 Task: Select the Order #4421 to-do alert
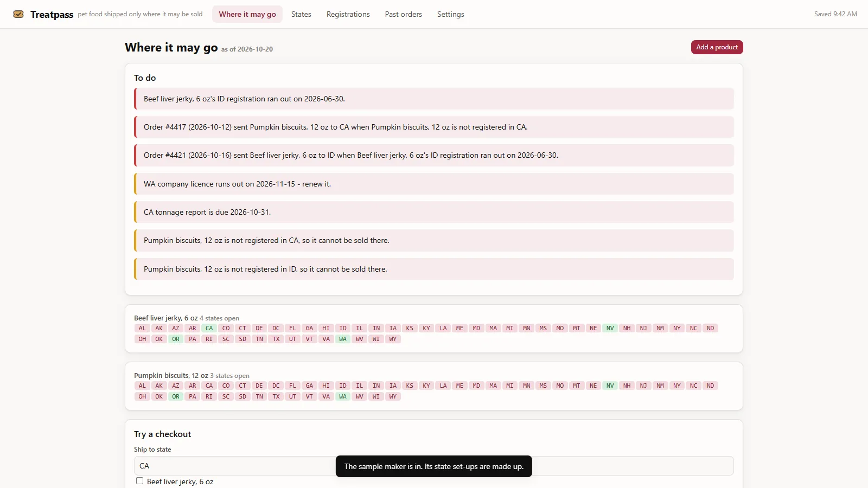pyautogui.click(x=433, y=155)
